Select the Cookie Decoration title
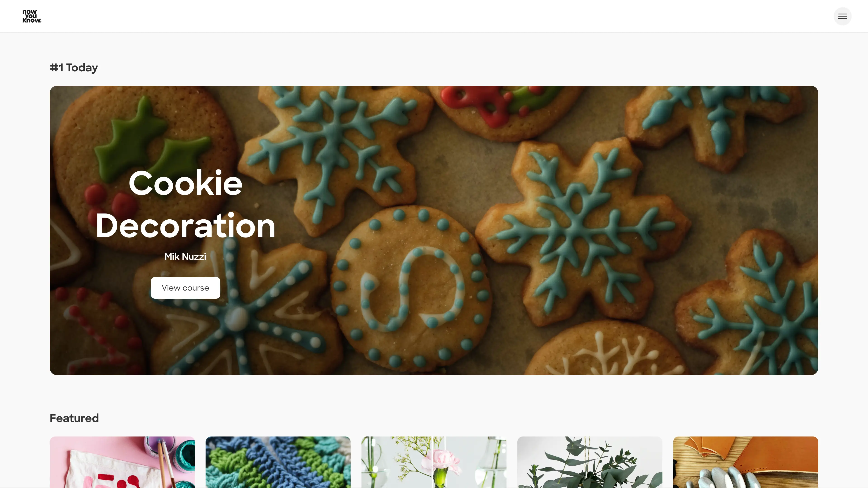 click(x=185, y=204)
